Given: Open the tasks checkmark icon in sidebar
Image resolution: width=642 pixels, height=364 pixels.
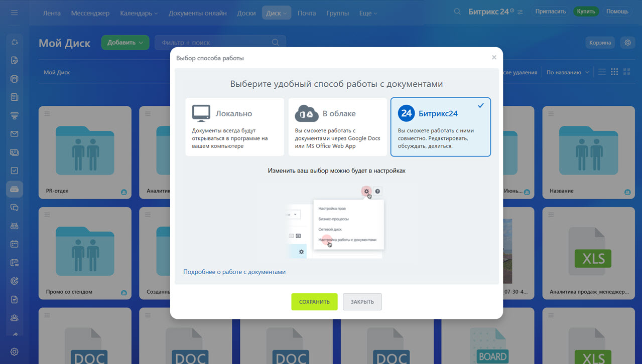Looking at the screenshot, I should [x=15, y=171].
